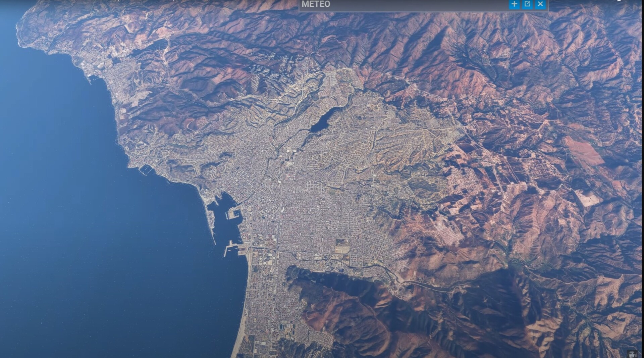The height and width of the screenshot is (358, 644).
Task: Open the channel avatar watermark thumbnail
Action: (x=632, y=354)
